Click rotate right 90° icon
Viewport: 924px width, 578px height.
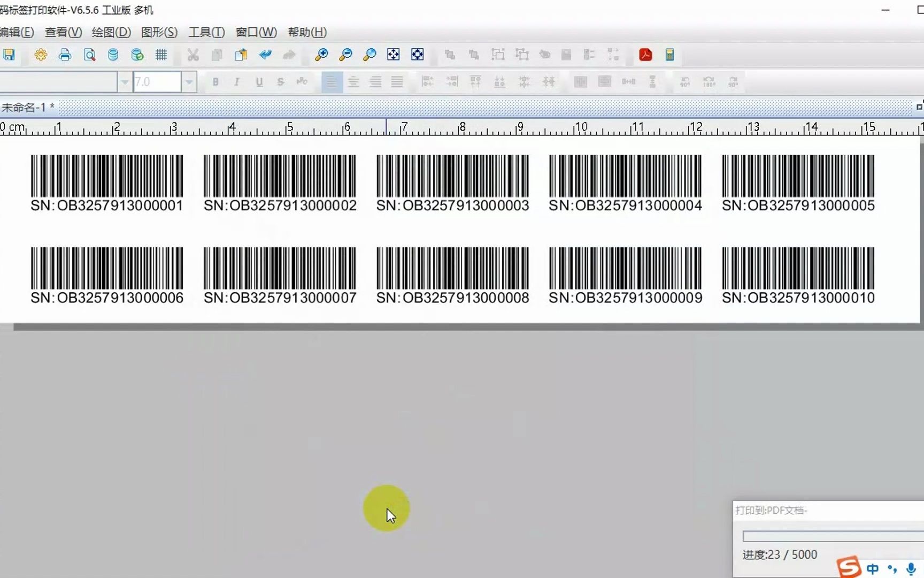[x=733, y=82]
